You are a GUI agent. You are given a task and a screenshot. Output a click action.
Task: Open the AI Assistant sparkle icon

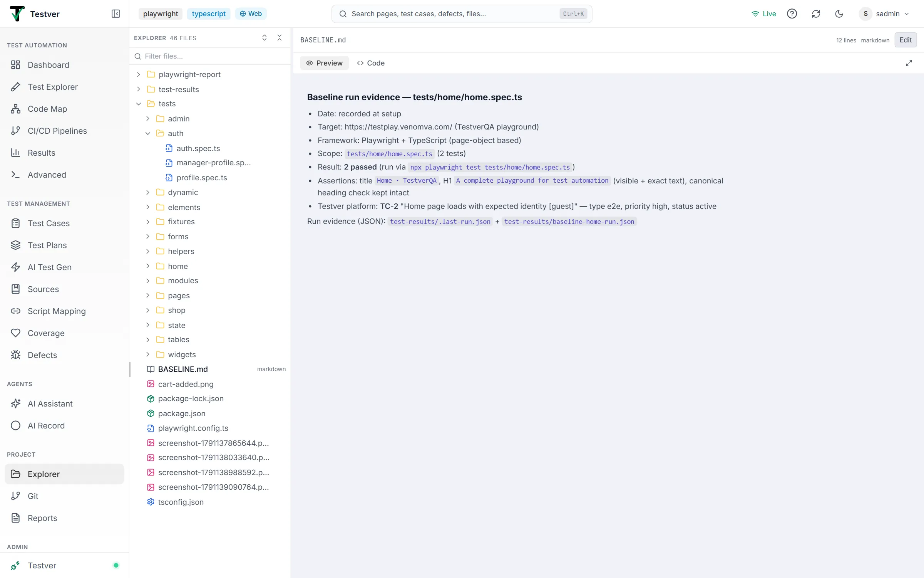pyautogui.click(x=15, y=403)
